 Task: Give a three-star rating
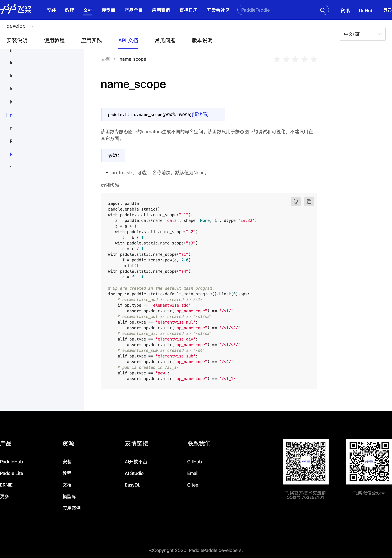(x=295, y=59)
